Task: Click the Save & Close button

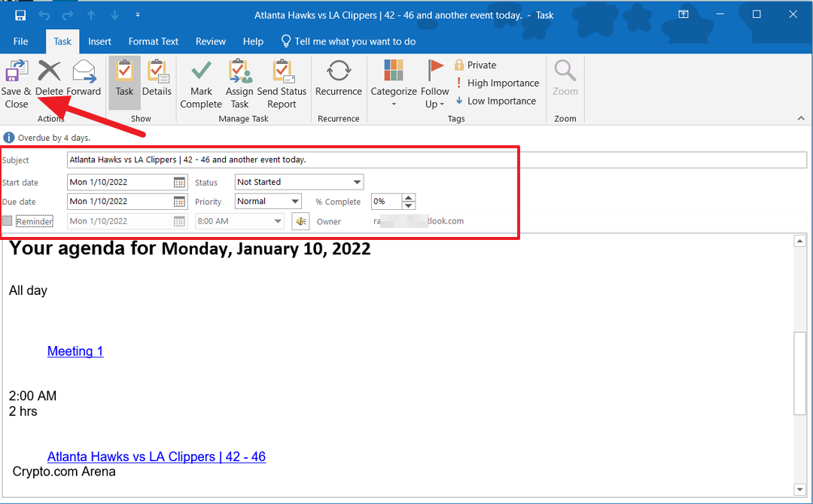Action: [17, 84]
